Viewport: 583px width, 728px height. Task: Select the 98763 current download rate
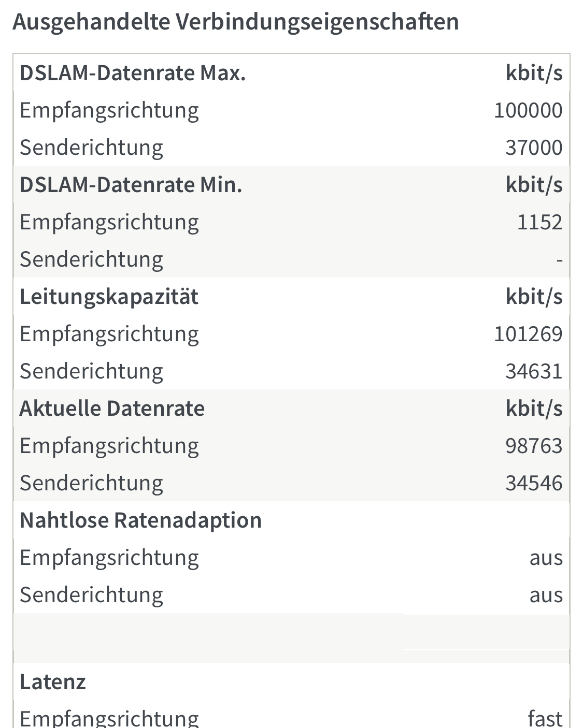[534, 446]
